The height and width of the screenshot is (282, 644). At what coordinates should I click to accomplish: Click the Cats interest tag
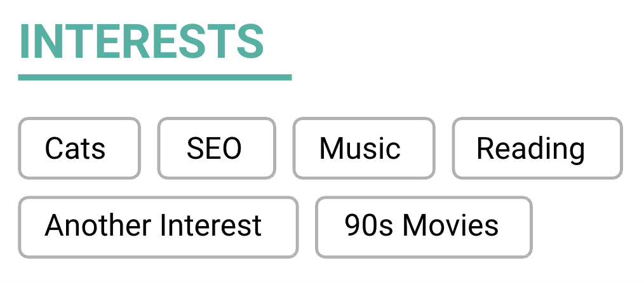tap(79, 149)
